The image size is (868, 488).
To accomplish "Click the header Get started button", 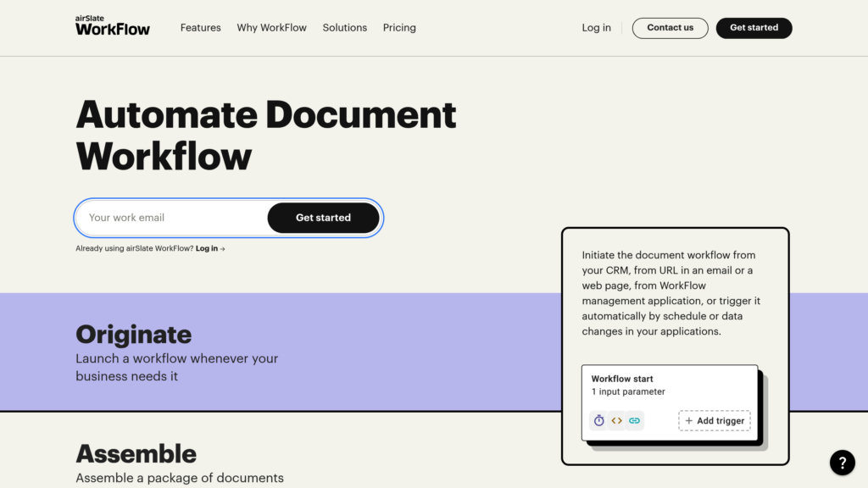I will [754, 28].
